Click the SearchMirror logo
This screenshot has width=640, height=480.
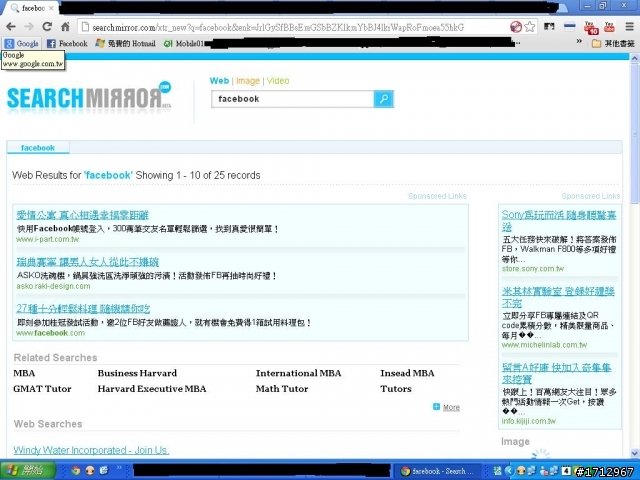point(89,97)
